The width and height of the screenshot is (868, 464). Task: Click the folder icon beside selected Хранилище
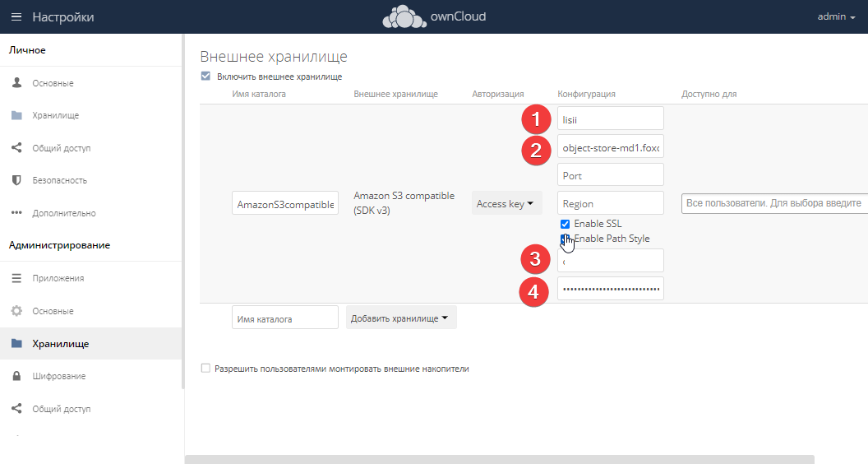pyautogui.click(x=16, y=343)
